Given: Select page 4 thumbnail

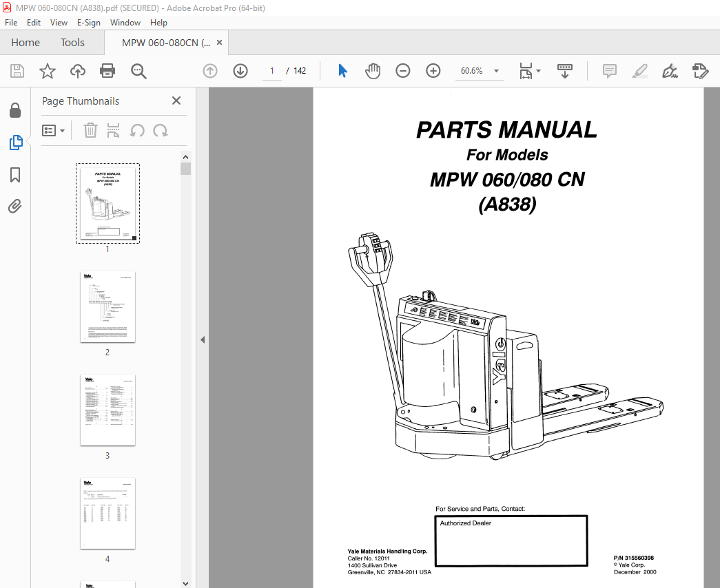Looking at the screenshot, I should pos(107,513).
